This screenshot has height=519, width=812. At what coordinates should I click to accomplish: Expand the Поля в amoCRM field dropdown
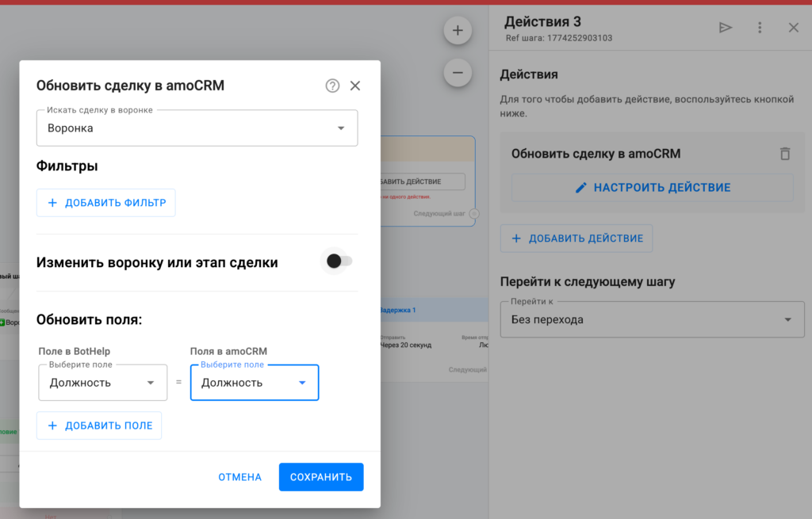[x=255, y=383]
